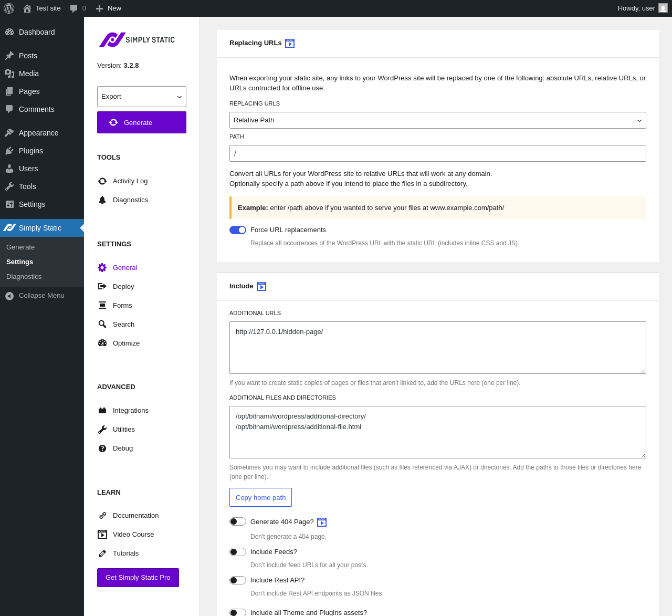
Task: Click the Deploy exit-arrow icon
Action: 102,287
